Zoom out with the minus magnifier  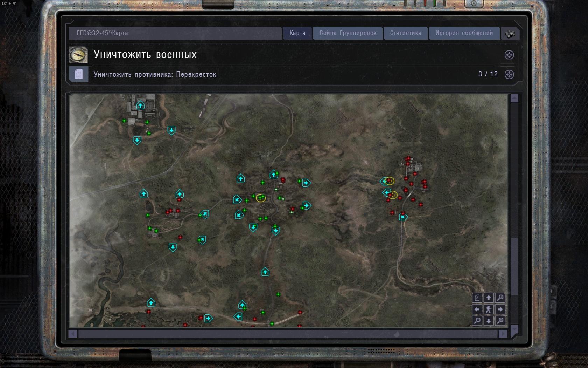pyautogui.click(x=477, y=321)
